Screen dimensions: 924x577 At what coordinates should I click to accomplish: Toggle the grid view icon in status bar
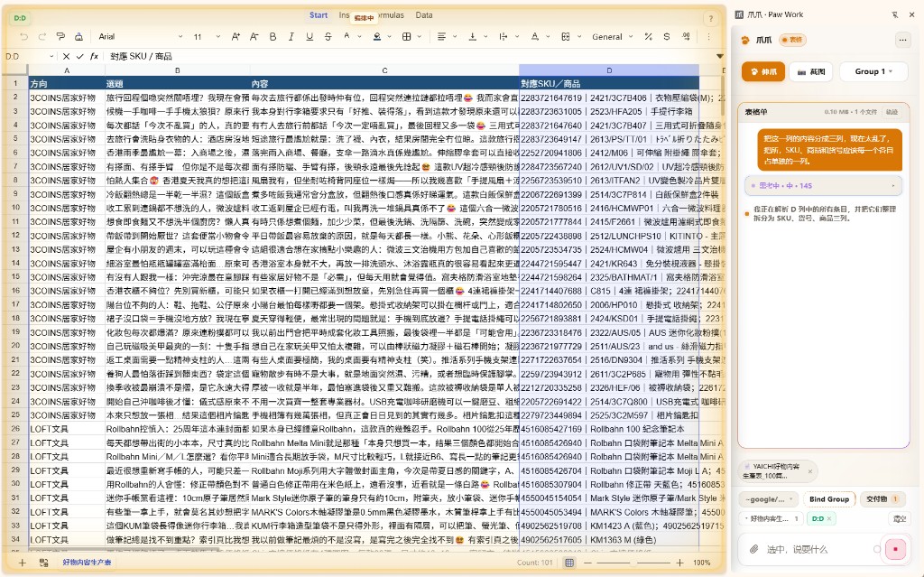(569, 563)
